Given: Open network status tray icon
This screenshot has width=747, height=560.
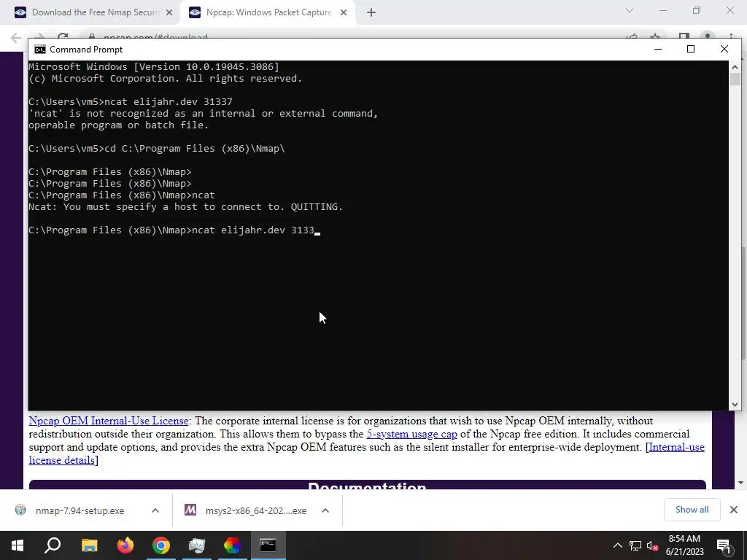Looking at the screenshot, I should (635, 545).
